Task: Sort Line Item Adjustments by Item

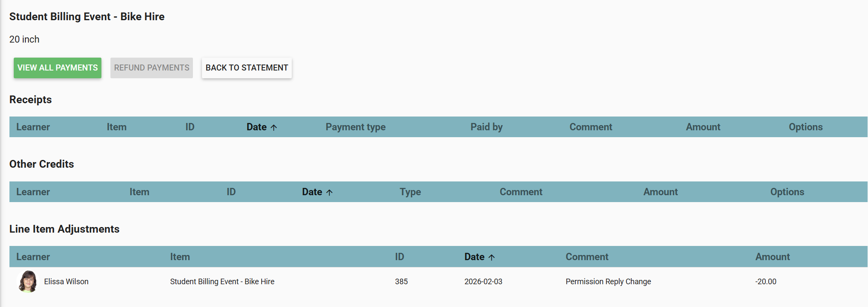Action: [180, 257]
